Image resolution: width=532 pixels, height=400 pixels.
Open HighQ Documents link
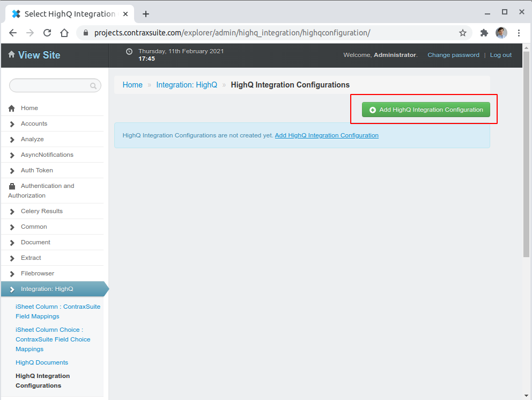[x=42, y=362]
